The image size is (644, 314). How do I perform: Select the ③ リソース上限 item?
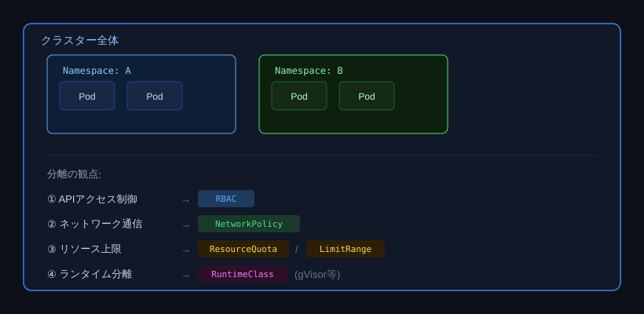(x=84, y=250)
